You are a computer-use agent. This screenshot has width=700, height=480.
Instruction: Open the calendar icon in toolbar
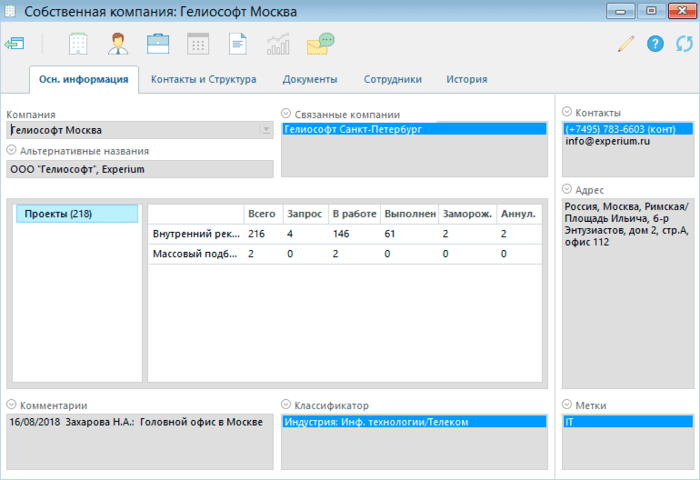pyautogui.click(x=198, y=44)
